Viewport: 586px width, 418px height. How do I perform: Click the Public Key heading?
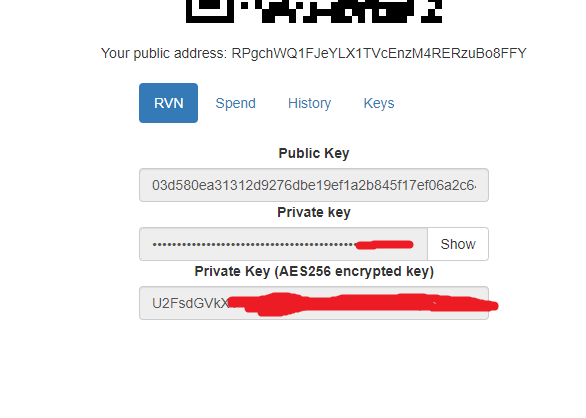[x=314, y=153]
